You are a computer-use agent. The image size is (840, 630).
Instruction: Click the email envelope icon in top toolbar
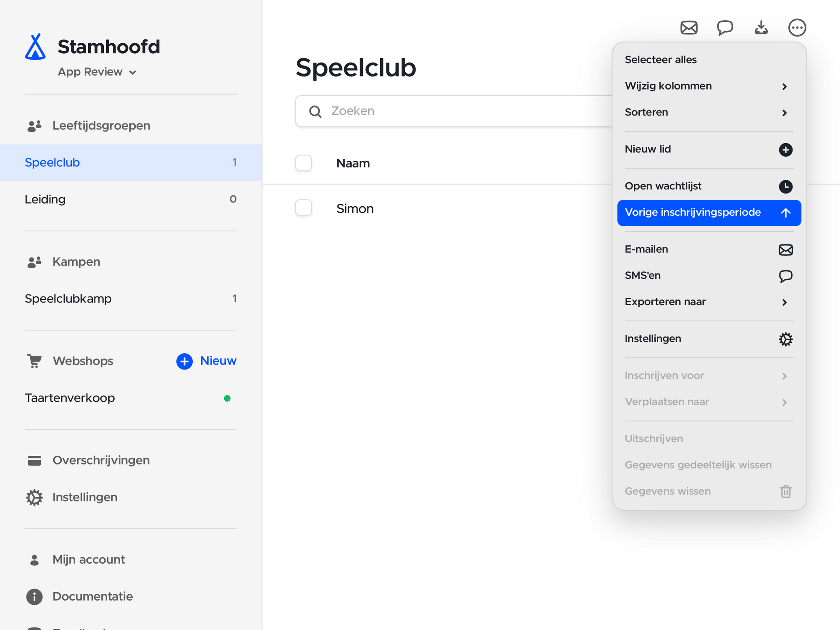(689, 28)
